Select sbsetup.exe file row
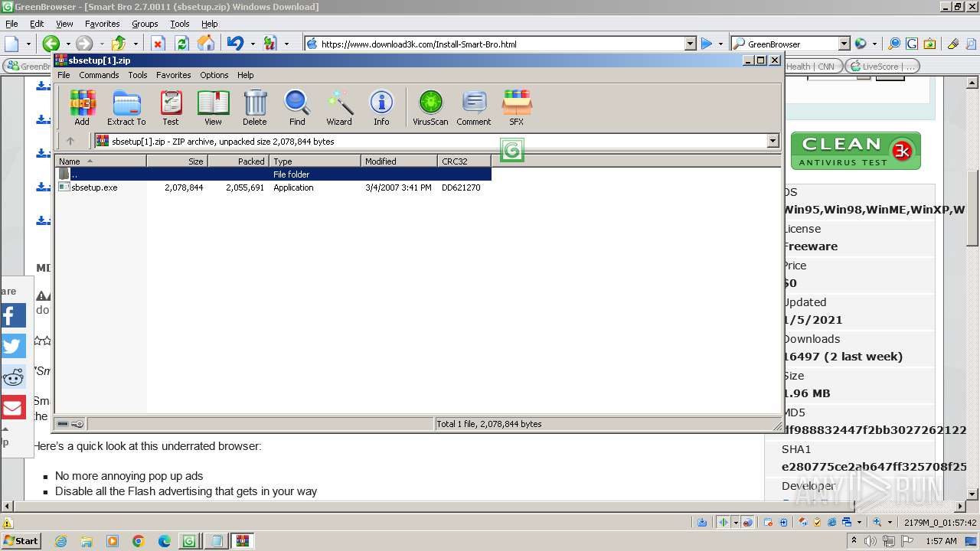 click(273, 187)
